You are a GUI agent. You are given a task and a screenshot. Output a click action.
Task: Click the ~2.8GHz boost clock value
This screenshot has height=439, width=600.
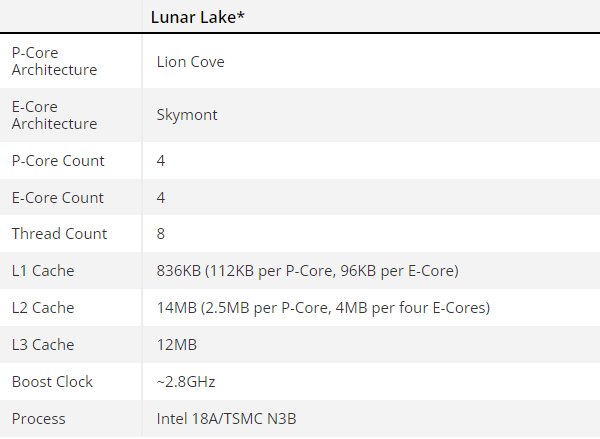point(186,381)
